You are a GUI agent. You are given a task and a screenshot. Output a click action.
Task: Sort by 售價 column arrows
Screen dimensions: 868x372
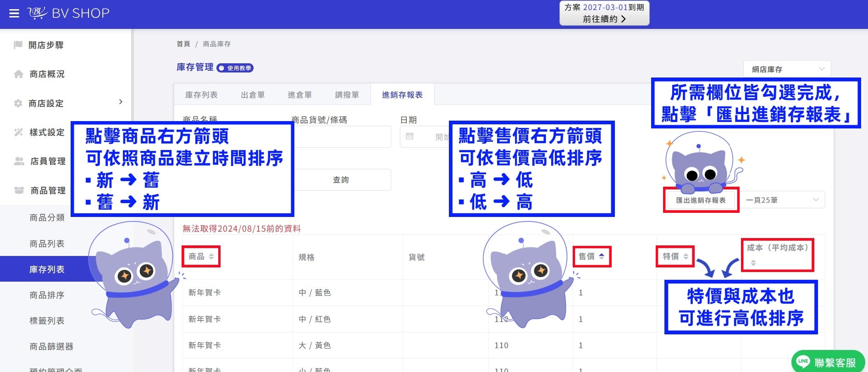[x=601, y=256]
